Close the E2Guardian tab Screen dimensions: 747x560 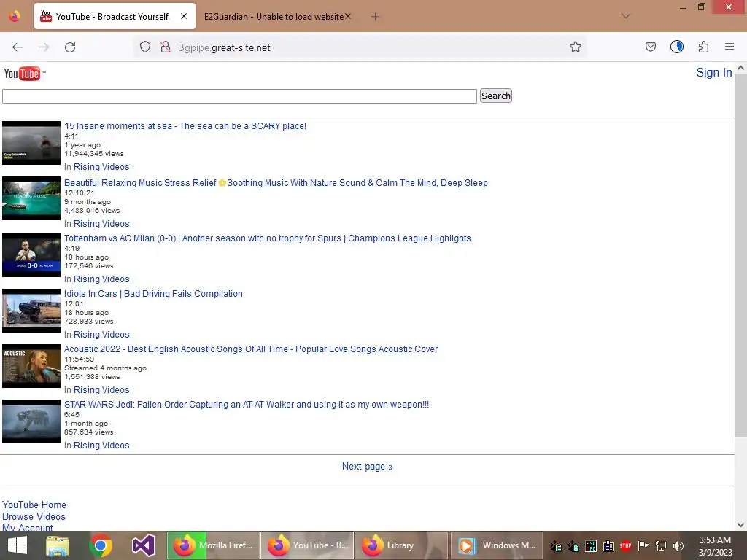coord(348,17)
